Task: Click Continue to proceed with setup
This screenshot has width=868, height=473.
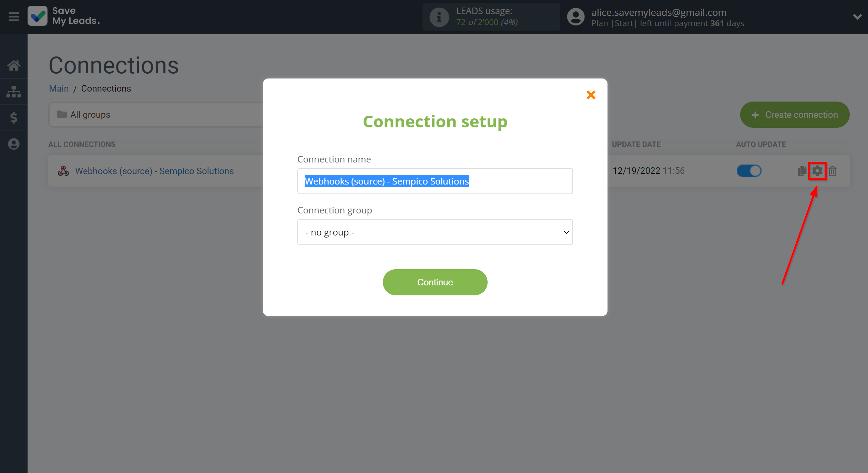Action: pyautogui.click(x=435, y=282)
